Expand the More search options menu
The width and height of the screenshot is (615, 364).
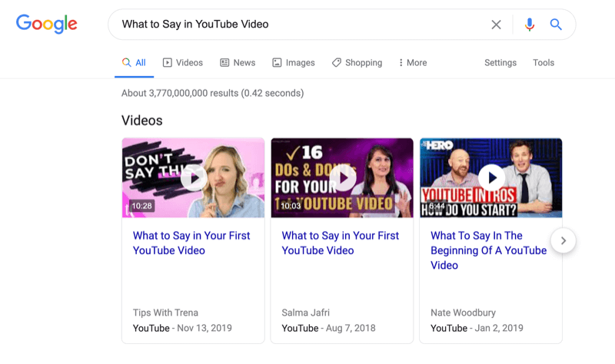(x=413, y=63)
